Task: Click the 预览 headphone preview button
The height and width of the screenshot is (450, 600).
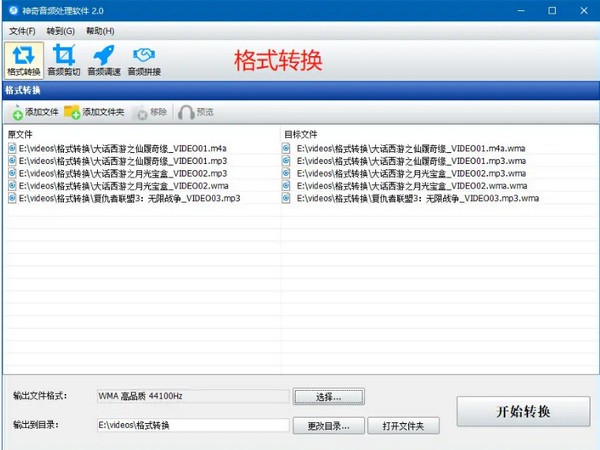Action: (196, 112)
